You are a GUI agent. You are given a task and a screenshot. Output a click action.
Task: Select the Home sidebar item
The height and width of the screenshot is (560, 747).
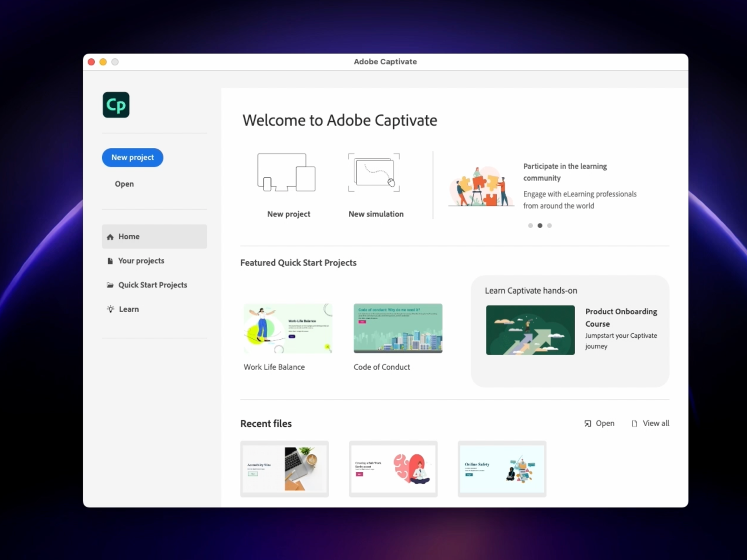point(155,237)
